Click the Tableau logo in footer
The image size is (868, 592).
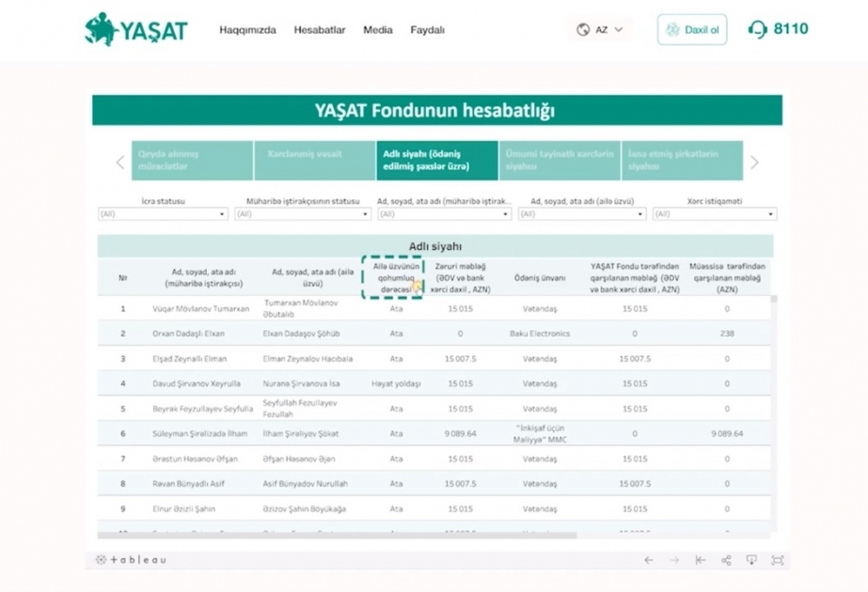(131, 560)
